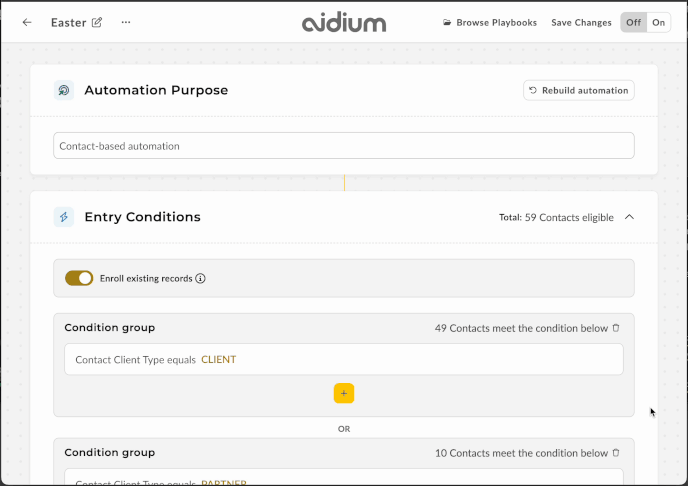Toggle Enroll existing records switch
This screenshot has height=486, width=688.
[79, 278]
